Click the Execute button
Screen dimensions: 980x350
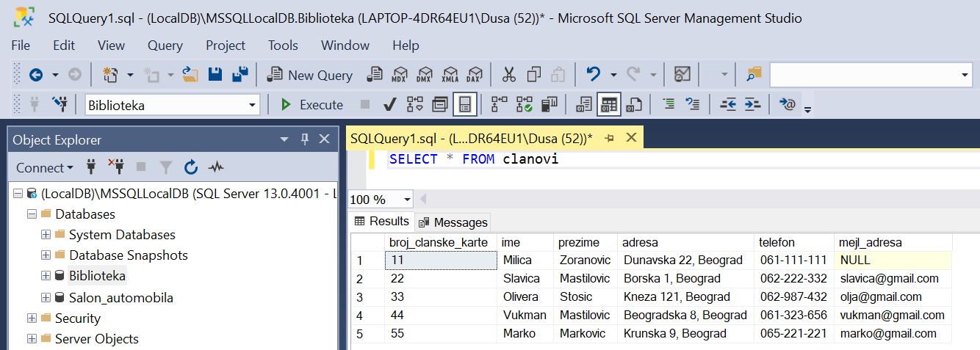(x=311, y=105)
